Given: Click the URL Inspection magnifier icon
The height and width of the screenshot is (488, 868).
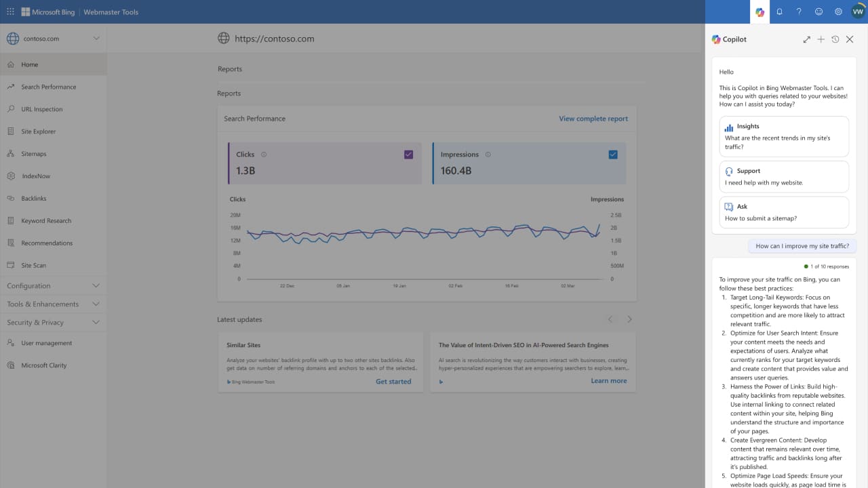Looking at the screenshot, I should (11, 109).
